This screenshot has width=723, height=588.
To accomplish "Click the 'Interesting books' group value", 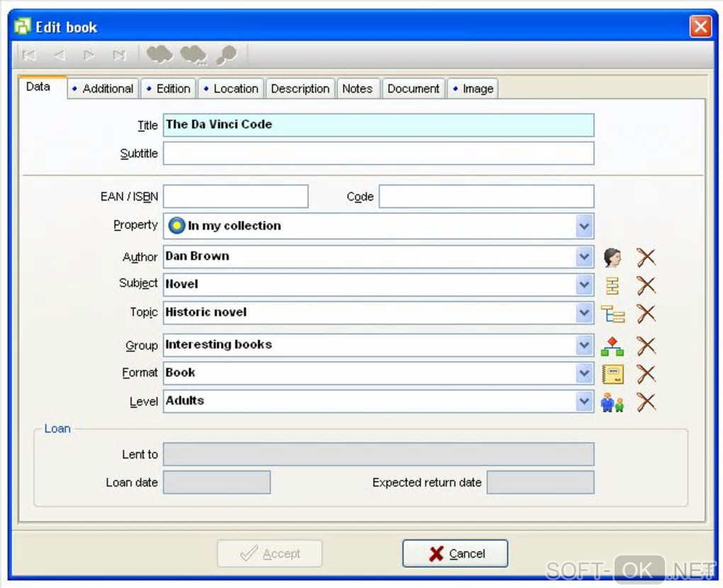I will tap(218, 345).
